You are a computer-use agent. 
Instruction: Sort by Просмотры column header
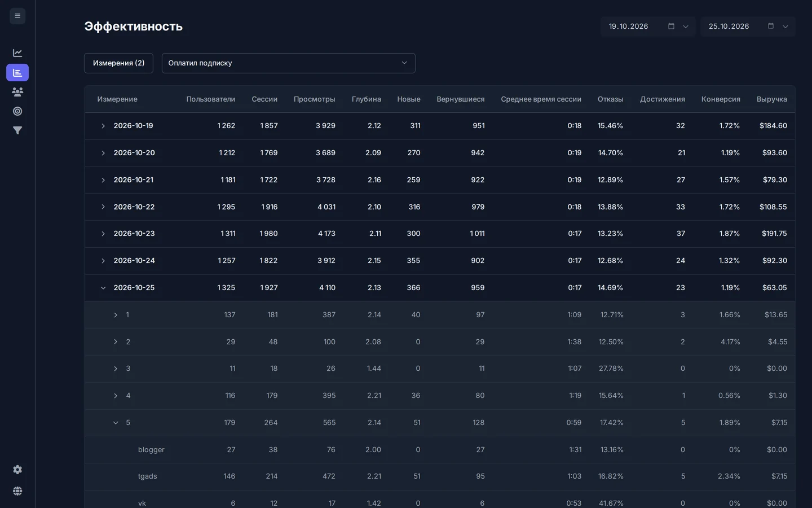[315, 99]
